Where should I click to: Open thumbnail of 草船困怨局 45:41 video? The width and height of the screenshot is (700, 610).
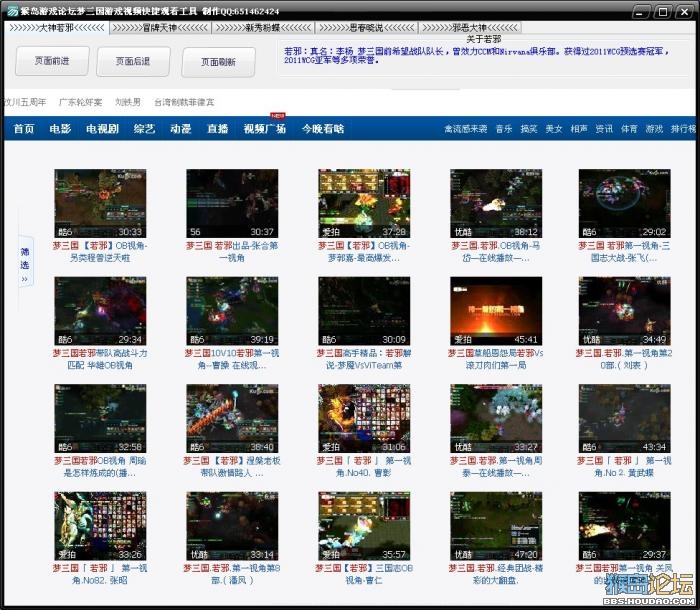[496, 311]
